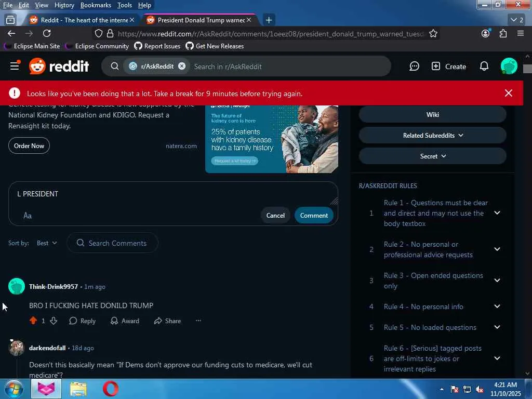Open the Tools menu
Screen dimensions: 532x399
click(x=125, y=5)
